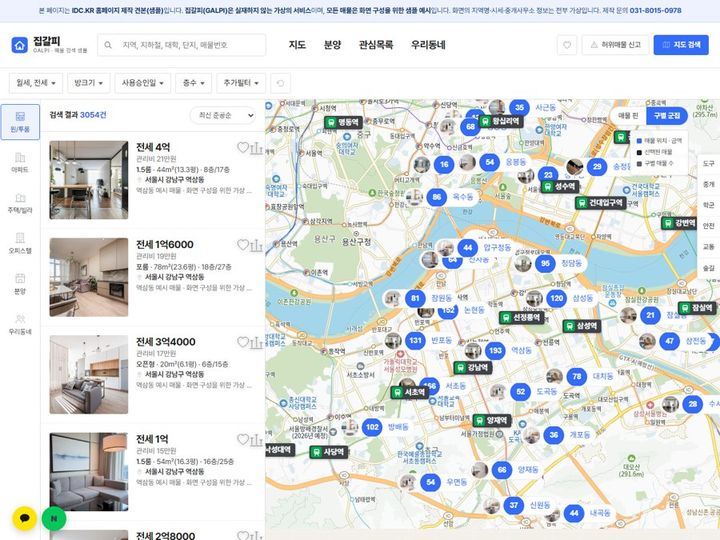Select the 아파트 sidebar tab
720x540 pixels.
point(20,163)
